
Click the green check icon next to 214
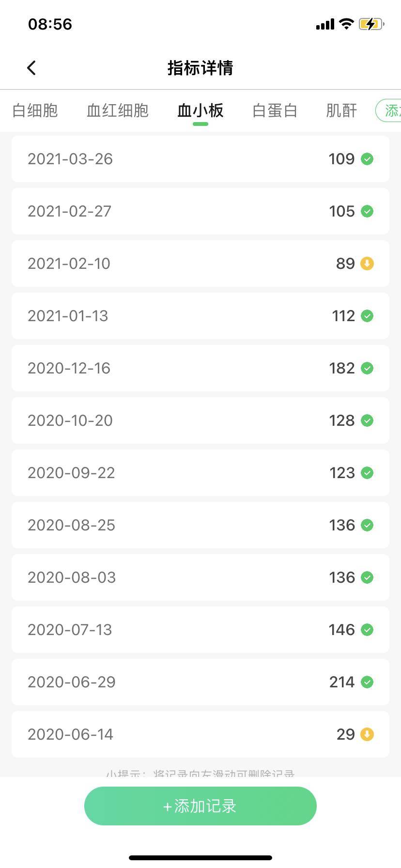coord(367,682)
